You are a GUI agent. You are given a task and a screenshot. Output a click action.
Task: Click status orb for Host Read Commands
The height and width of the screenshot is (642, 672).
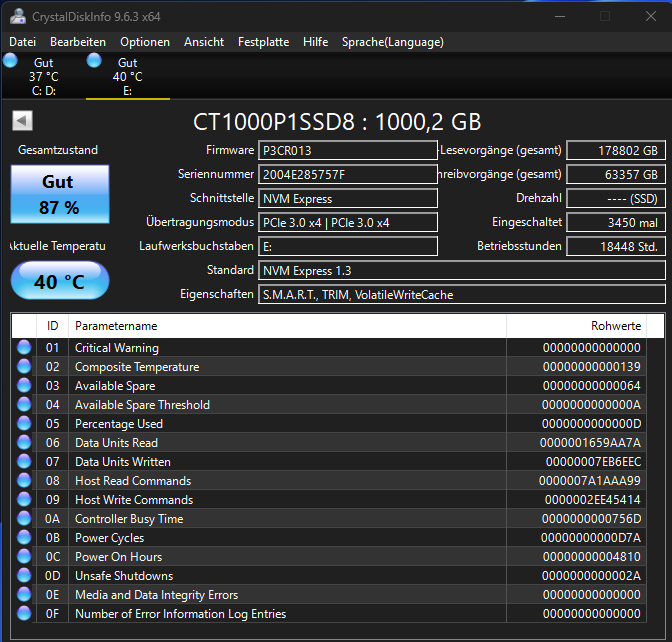pos(24,480)
